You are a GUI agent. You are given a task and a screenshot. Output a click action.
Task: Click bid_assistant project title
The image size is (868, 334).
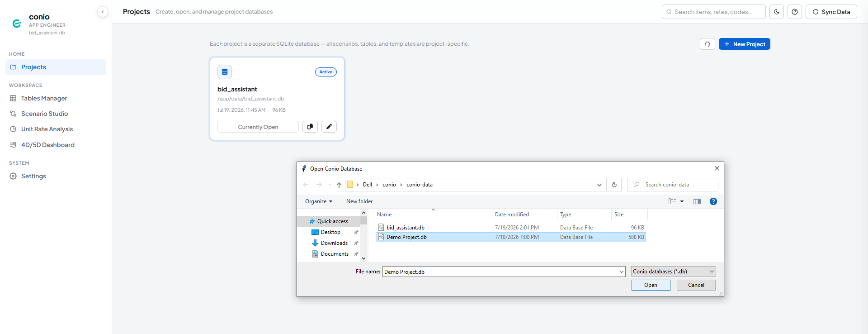tap(237, 89)
